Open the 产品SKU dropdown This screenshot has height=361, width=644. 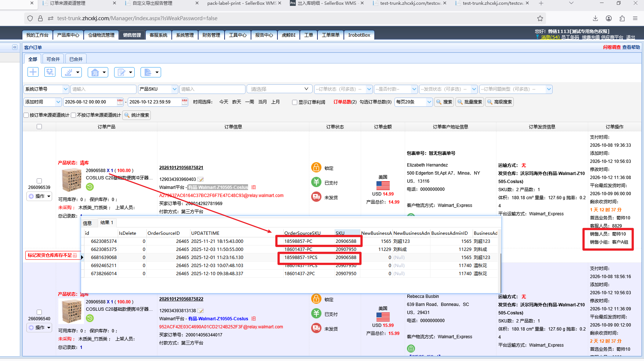(158, 89)
